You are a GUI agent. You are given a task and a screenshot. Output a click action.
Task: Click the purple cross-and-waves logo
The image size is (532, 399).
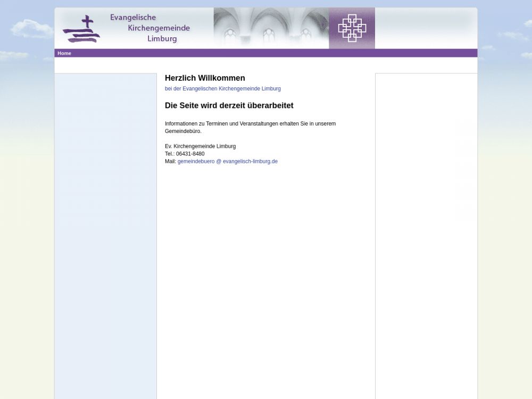coord(81,29)
